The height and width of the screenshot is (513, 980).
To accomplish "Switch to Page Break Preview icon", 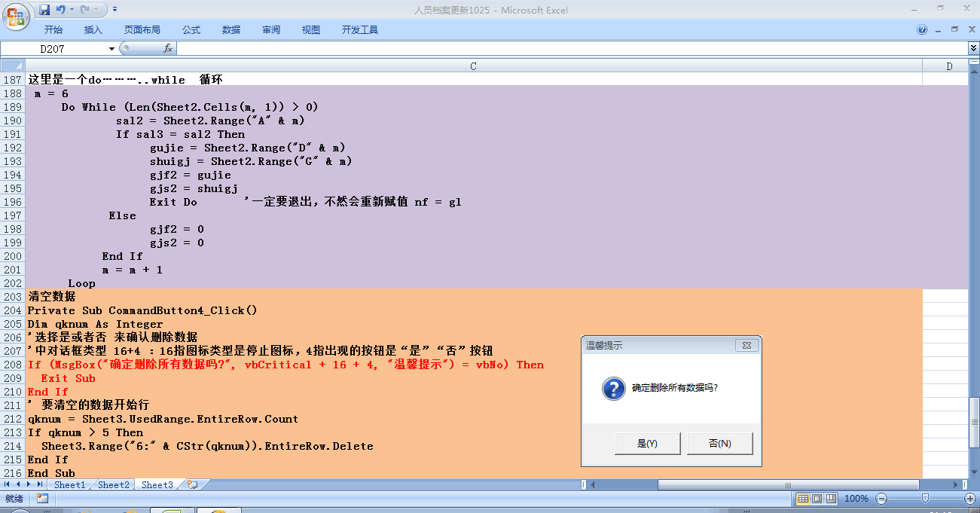I will (x=830, y=499).
